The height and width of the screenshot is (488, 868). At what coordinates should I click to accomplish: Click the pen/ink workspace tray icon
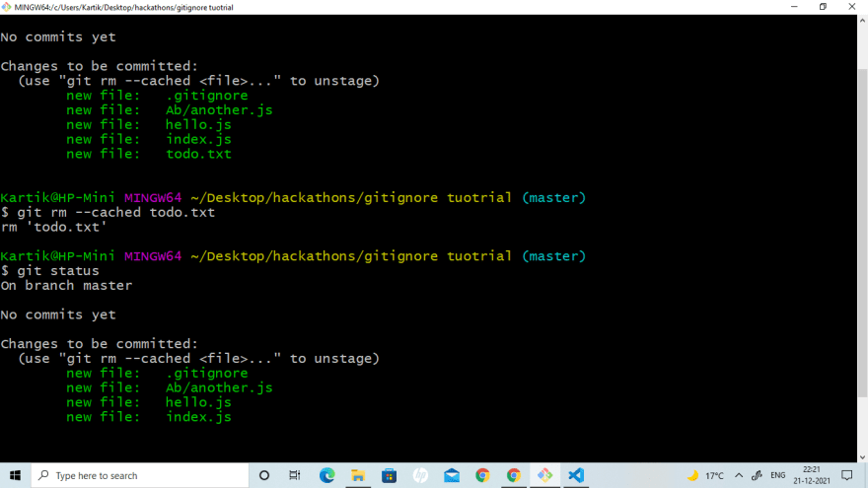tap(757, 475)
